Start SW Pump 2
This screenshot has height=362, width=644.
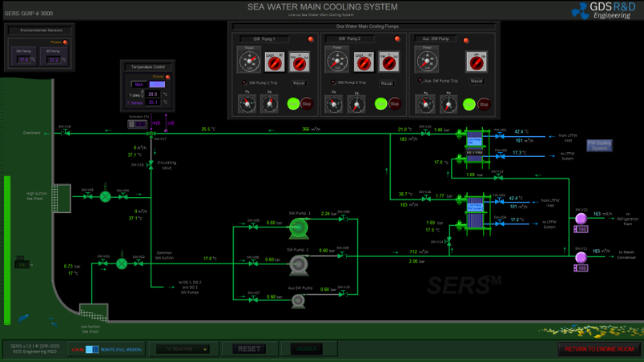pos(381,104)
